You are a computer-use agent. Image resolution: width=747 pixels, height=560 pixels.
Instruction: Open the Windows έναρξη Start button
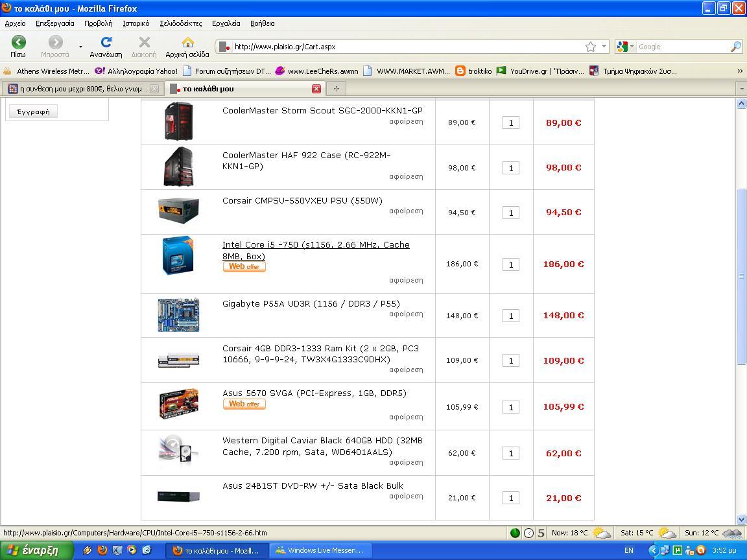point(37,550)
